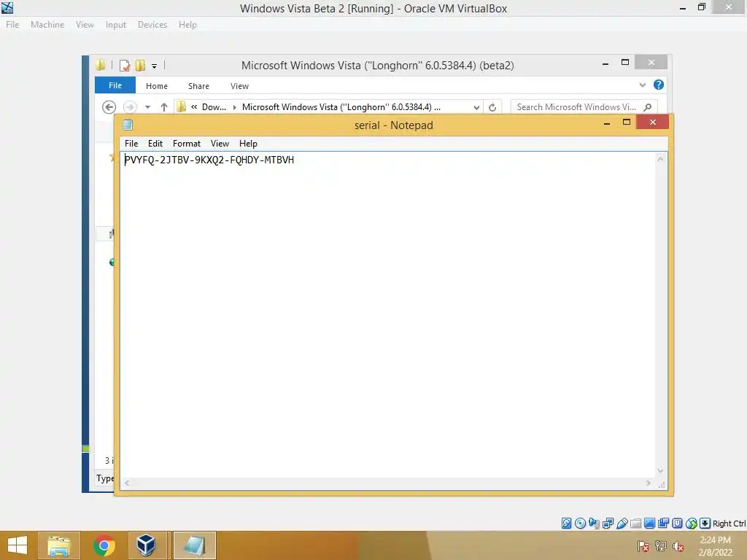Open the VirtualBox Input menu
Screen dimensions: 747x560
pyautogui.click(x=116, y=24)
